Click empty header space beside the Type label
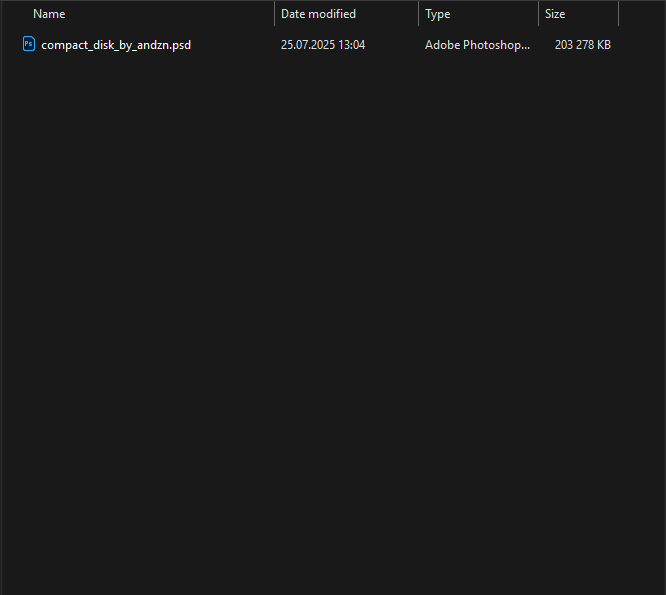Image resolution: width=666 pixels, height=595 pixels. (494, 14)
